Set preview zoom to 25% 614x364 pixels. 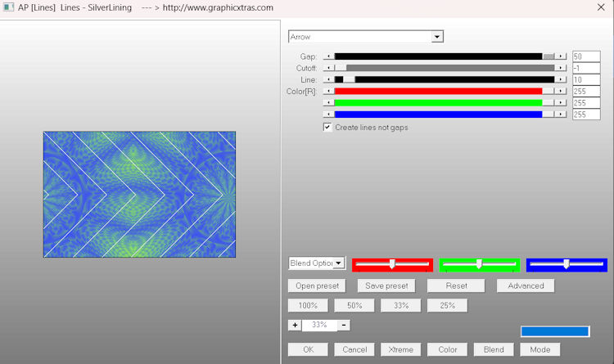pyautogui.click(x=447, y=305)
